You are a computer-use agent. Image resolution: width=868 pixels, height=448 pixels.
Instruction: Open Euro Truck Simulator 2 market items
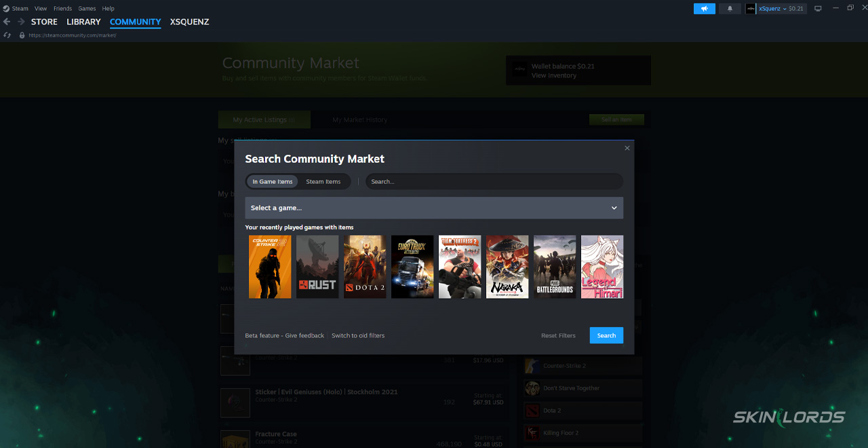(412, 266)
